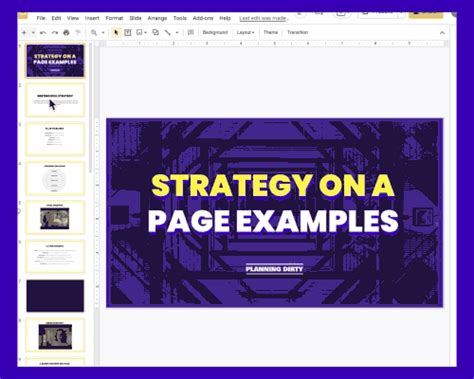Click the Theme toolbar button
474x379 pixels.
[270, 32]
